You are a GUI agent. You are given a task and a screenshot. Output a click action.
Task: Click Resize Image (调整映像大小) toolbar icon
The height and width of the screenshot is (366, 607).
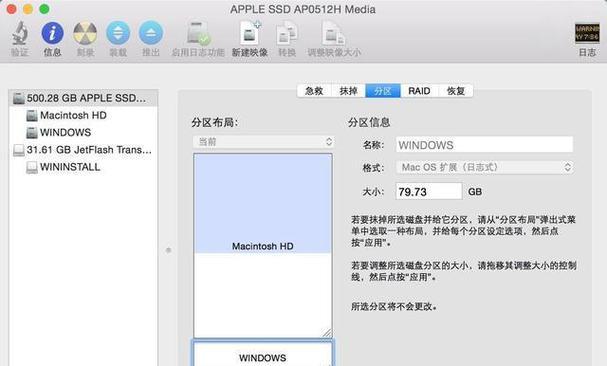click(334, 33)
